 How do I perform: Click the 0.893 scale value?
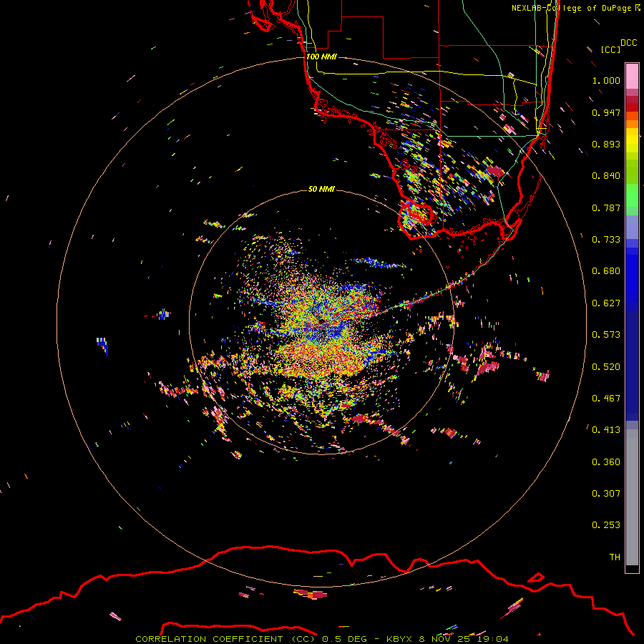click(606, 144)
